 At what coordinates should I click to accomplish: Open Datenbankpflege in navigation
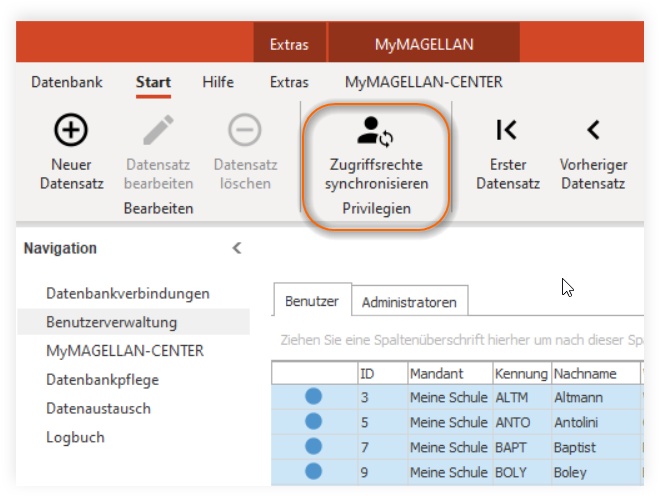pyautogui.click(x=103, y=380)
